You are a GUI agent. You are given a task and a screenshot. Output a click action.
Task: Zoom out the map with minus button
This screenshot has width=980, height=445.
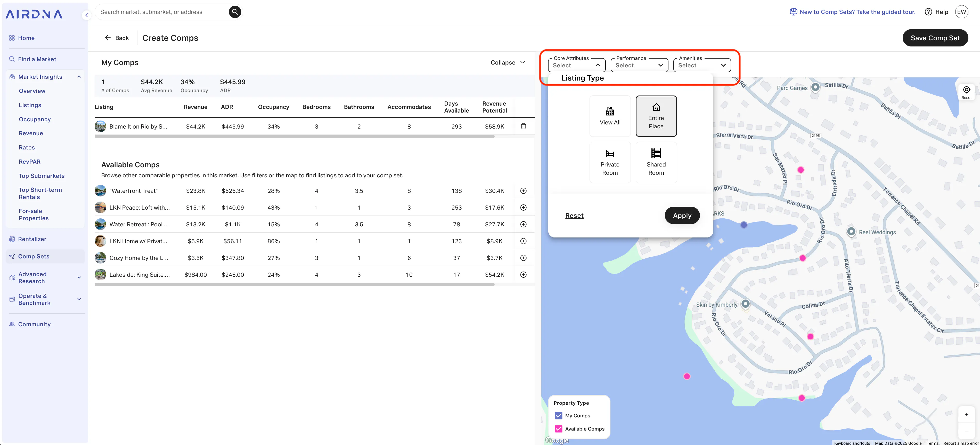click(x=966, y=431)
